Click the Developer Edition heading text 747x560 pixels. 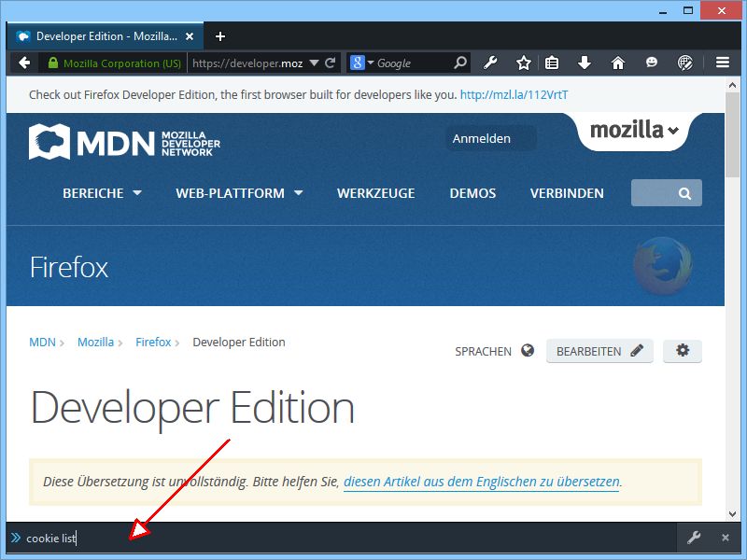192,409
